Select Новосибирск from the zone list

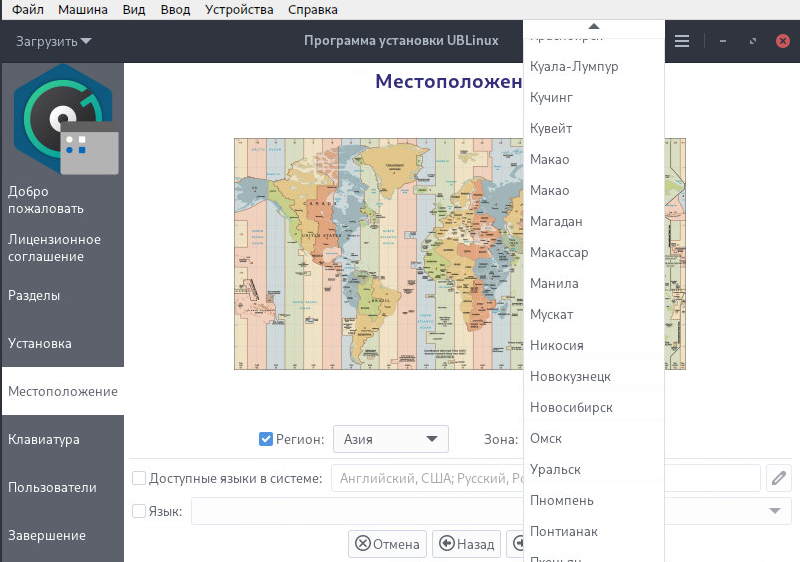pyautogui.click(x=572, y=407)
